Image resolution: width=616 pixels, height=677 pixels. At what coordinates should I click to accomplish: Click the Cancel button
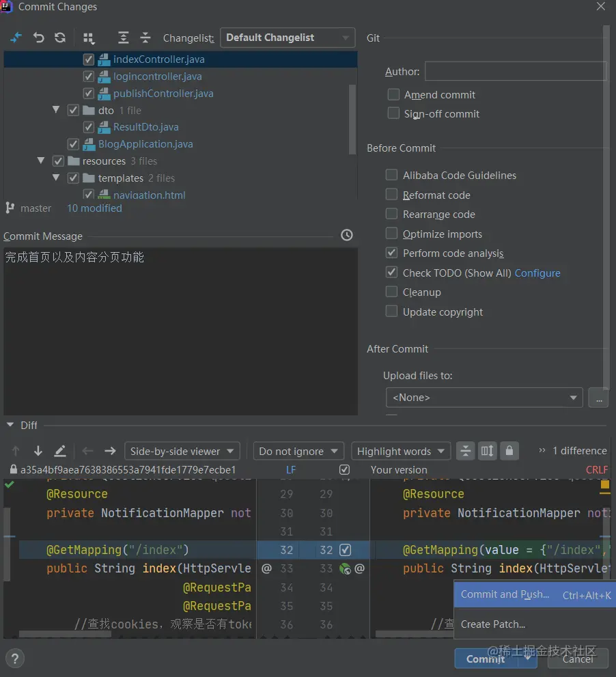pyautogui.click(x=578, y=659)
